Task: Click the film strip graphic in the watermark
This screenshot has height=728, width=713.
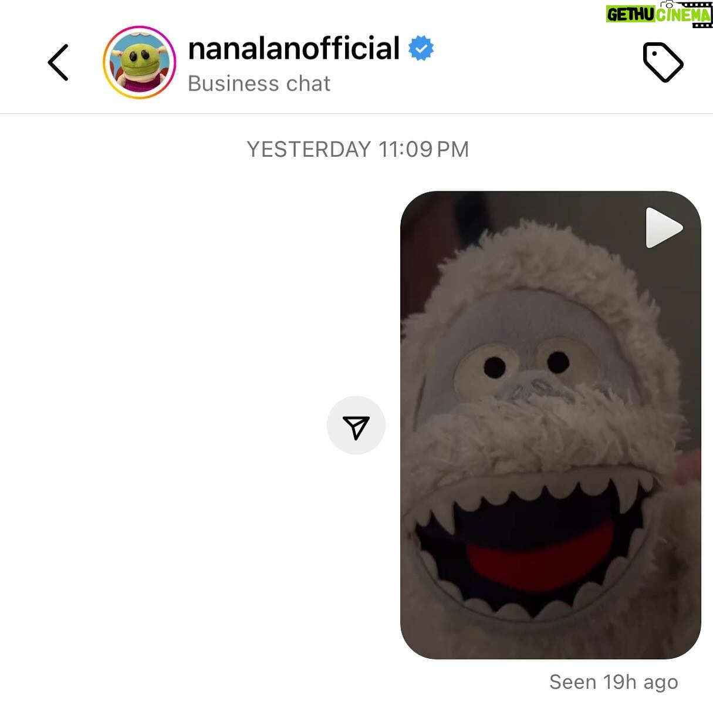Action: click(695, 14)
